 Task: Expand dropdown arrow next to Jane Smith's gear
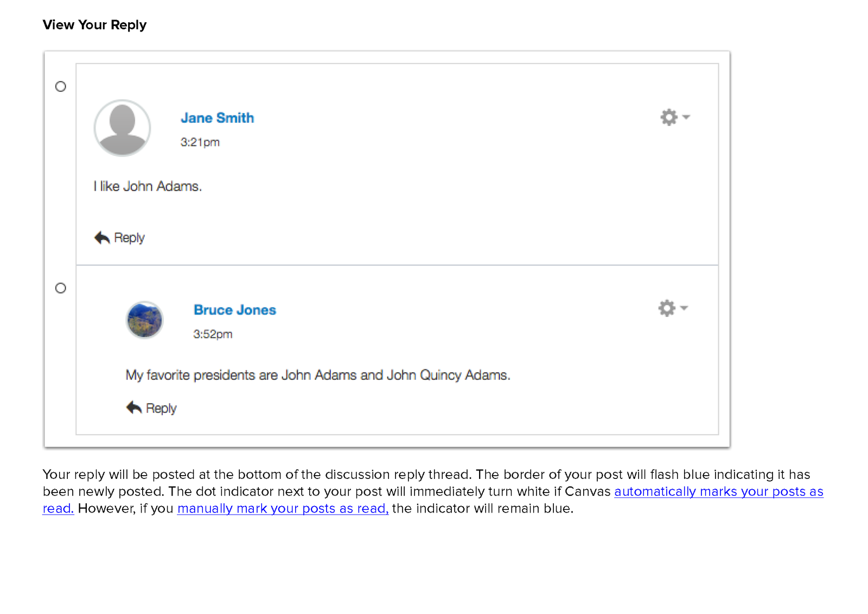[x=686, y=117]
